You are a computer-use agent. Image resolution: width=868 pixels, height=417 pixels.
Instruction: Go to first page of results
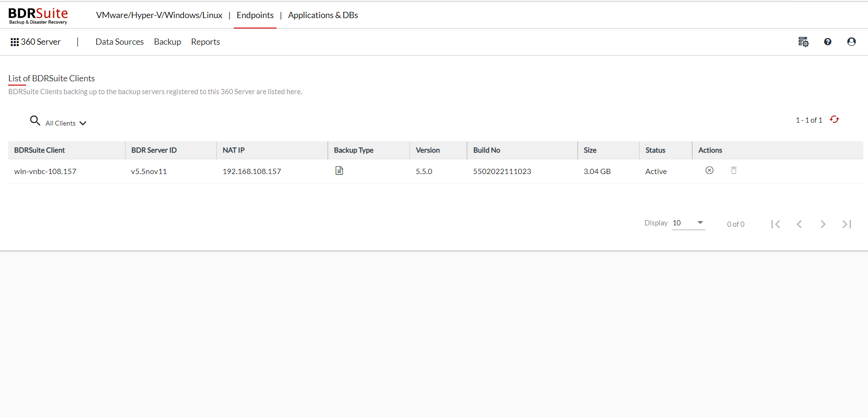776,224
